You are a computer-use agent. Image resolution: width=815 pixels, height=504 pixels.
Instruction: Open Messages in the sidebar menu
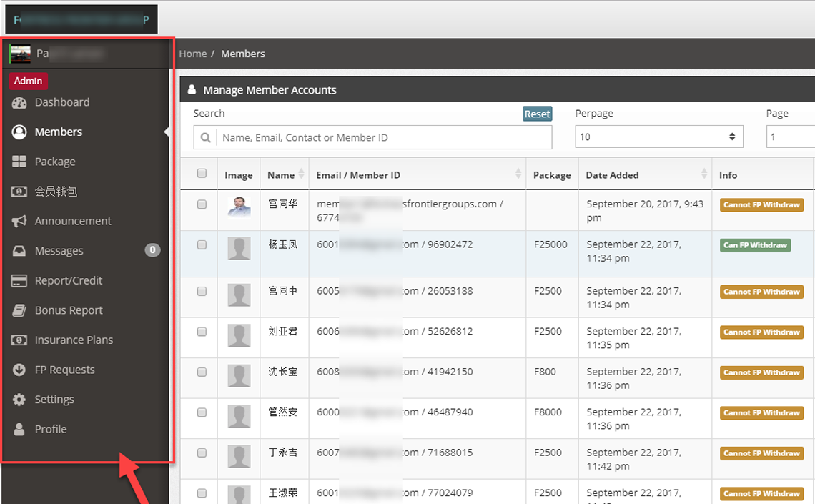click(59, 251)
